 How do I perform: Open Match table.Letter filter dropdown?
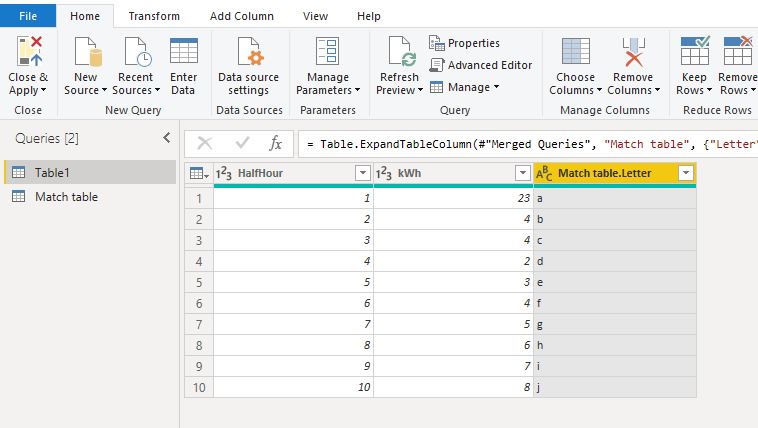coord(686,173)
